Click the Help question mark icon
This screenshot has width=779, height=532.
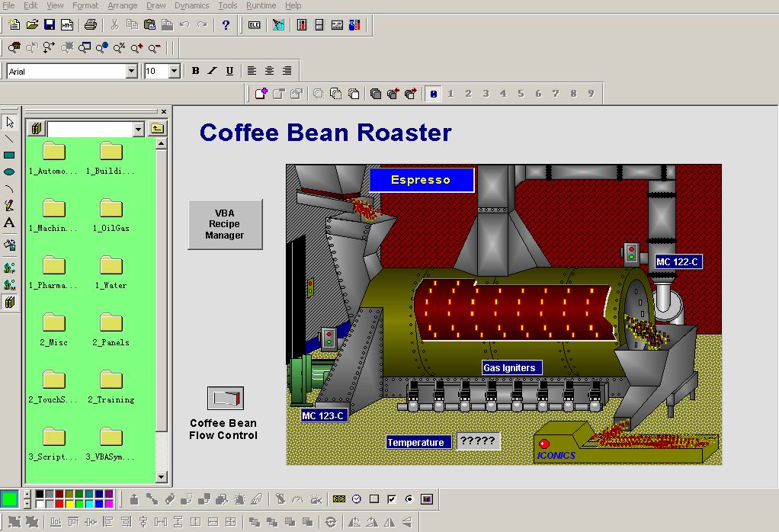click(226, 25)
